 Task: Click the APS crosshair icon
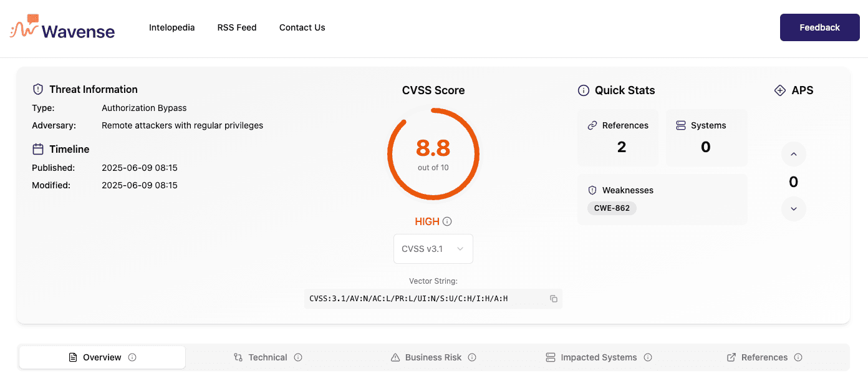click(x=779, y=90)
